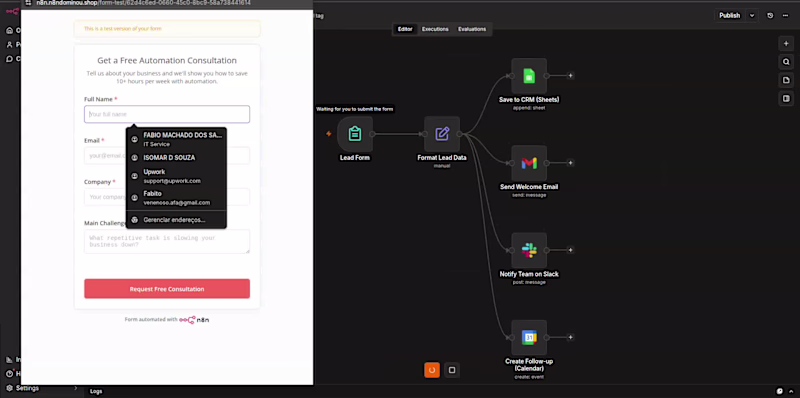Stop the workflow execution square button
Screen dimensions: 800x398
coord(452,370)
